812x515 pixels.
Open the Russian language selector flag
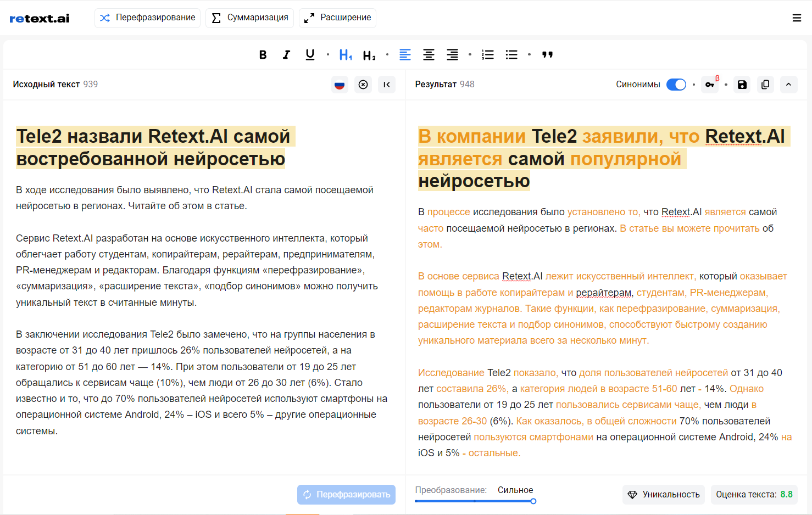point(340,85)
